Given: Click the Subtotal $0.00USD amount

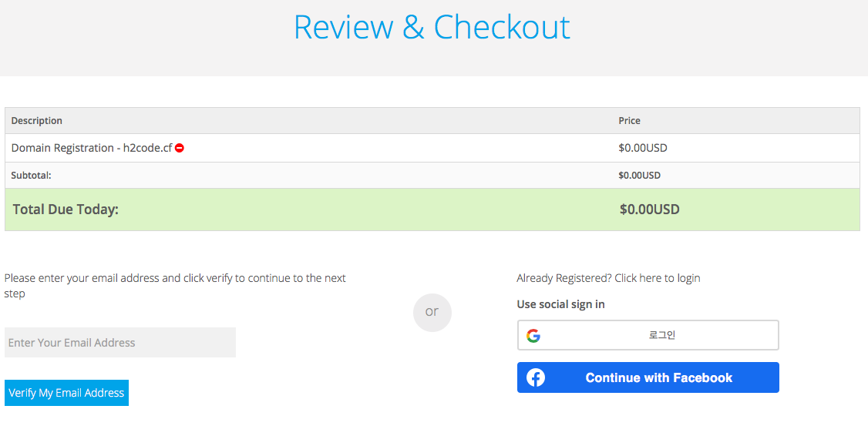Looking at the screenshot, I should (639, 176).
